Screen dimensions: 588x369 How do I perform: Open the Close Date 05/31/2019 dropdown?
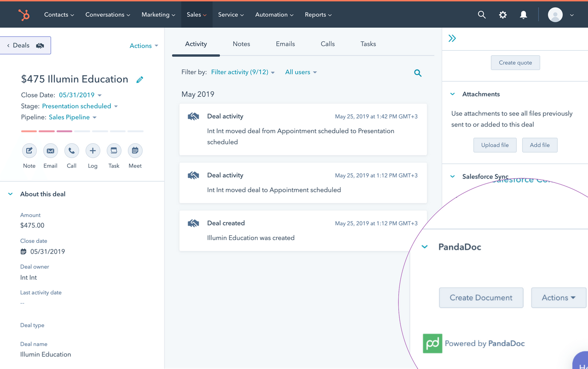80,95
